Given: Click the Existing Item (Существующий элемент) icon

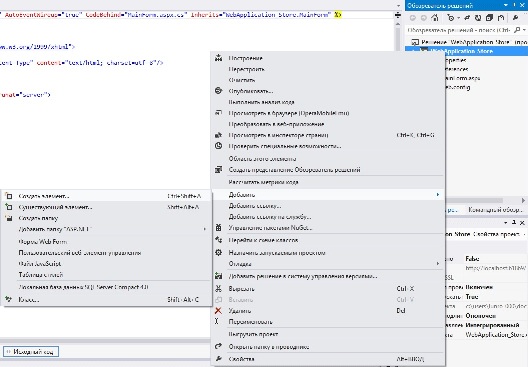Looking at the screenshot, I should [9, 207].
